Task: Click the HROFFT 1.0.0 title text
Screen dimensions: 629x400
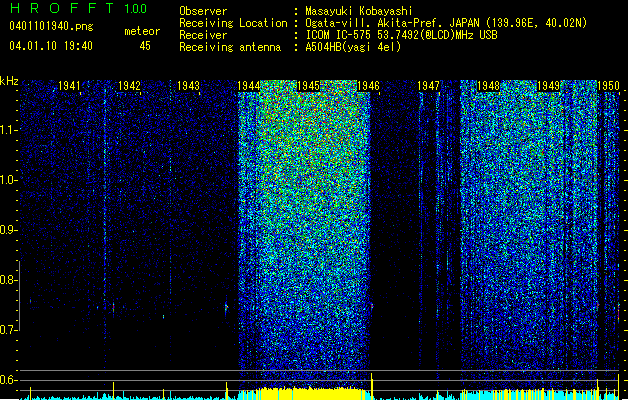Action: click(x=78, y=8)
